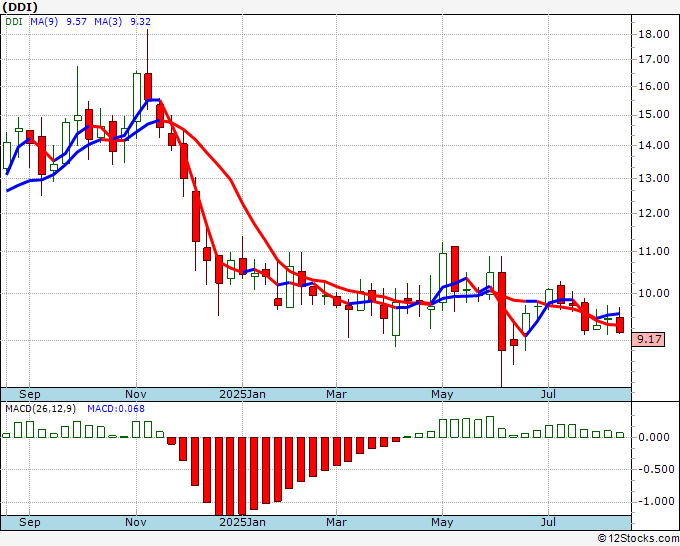The width and height of the screenshot is (680, 546).
Task: Click Mar on the MACD panel time axis
Action: click(x=337, y=522)
